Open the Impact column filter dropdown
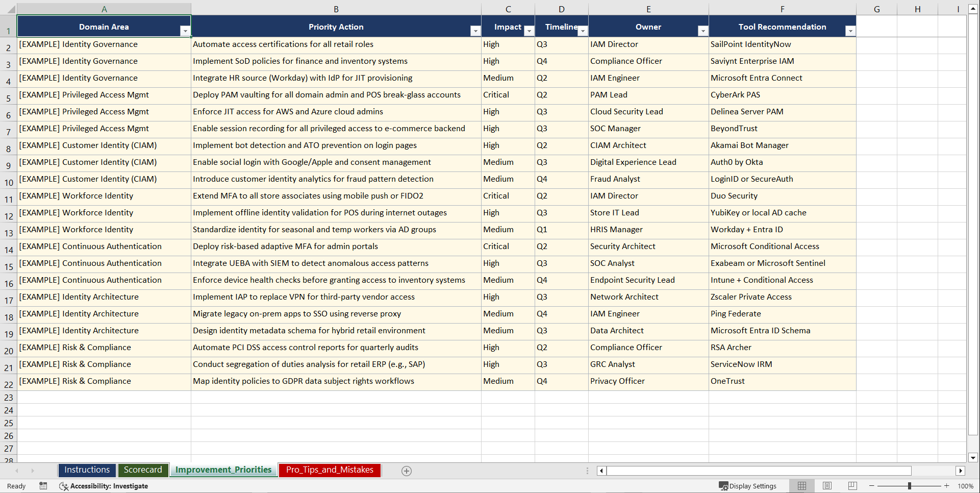Image resolution: width=980 pixels, height=493 pixels. [529, 31]
